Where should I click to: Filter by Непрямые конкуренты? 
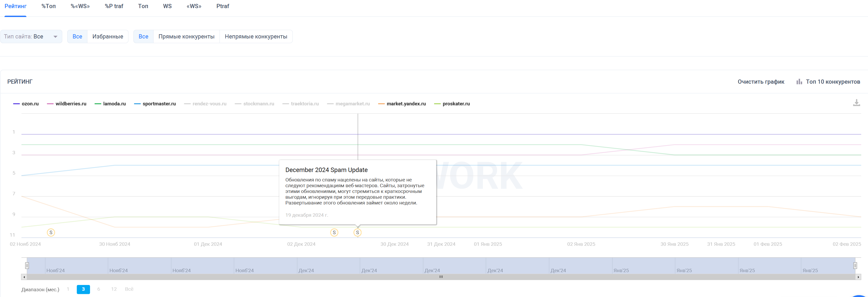click(x=256, y=36)
